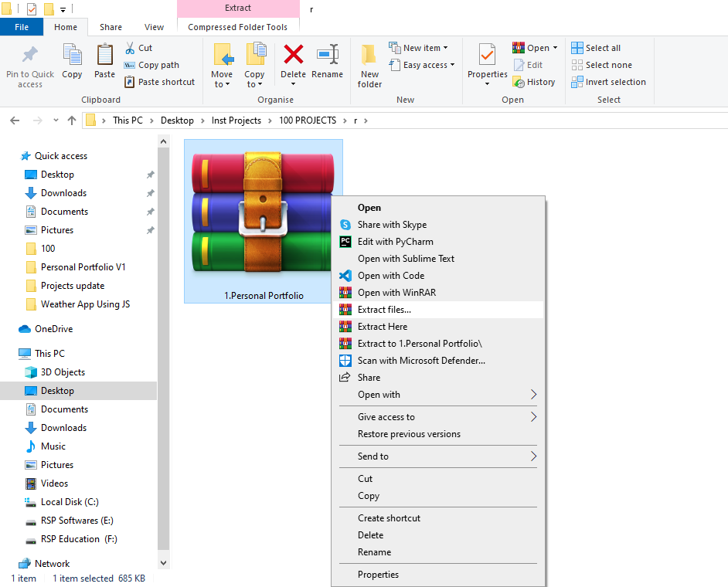Click Invert selection in ribbon

[609, 82]
